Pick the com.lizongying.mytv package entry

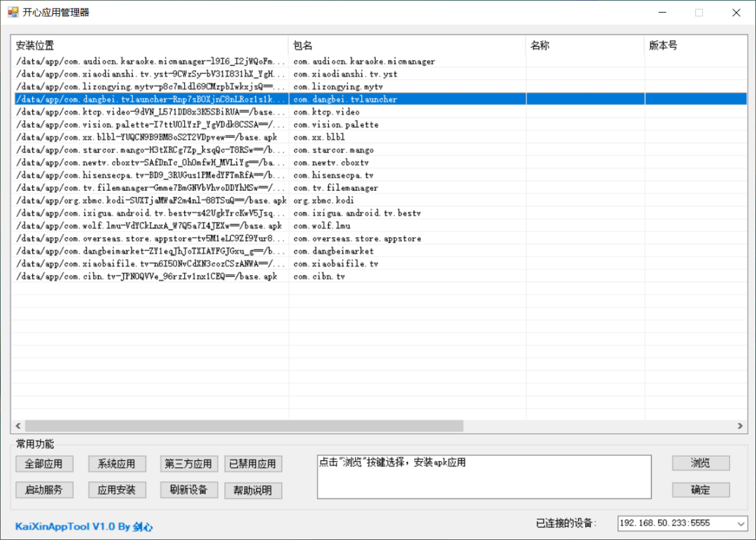[x=379, y=87]
